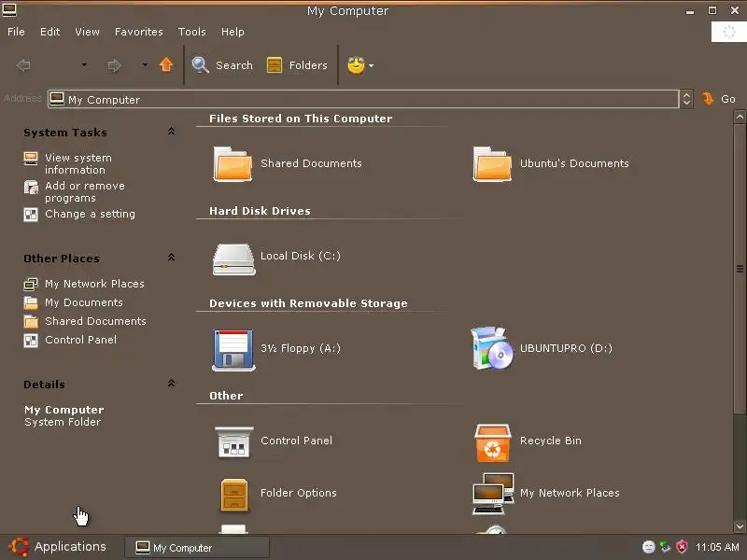Click sidebar My Documents icon
The width and height of the screenshot is (747, 560).
[x=31, y=302]
